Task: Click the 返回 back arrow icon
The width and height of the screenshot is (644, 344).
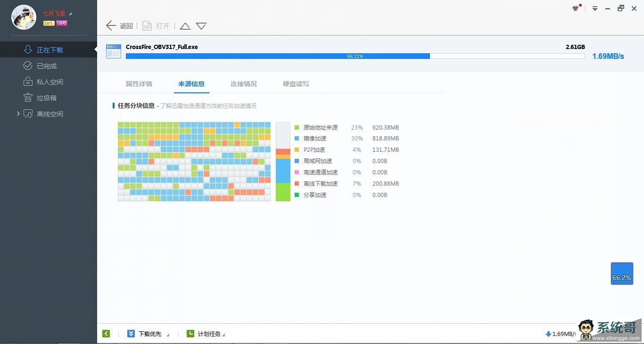Action: point(111,26)
